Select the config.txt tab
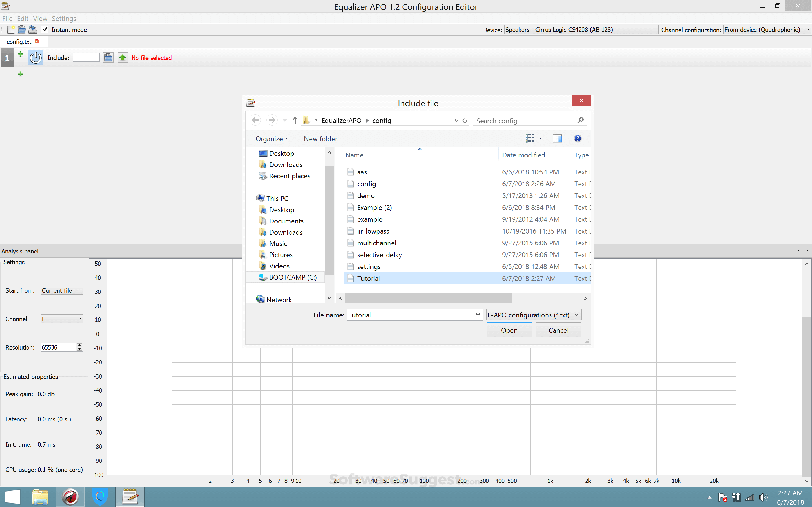The width and height of the screenshot is (812, 507). [18, 42]
